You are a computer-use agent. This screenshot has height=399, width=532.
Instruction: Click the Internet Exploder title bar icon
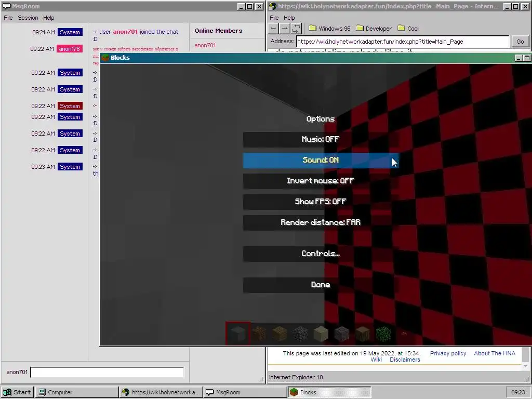tap(272, 6)
